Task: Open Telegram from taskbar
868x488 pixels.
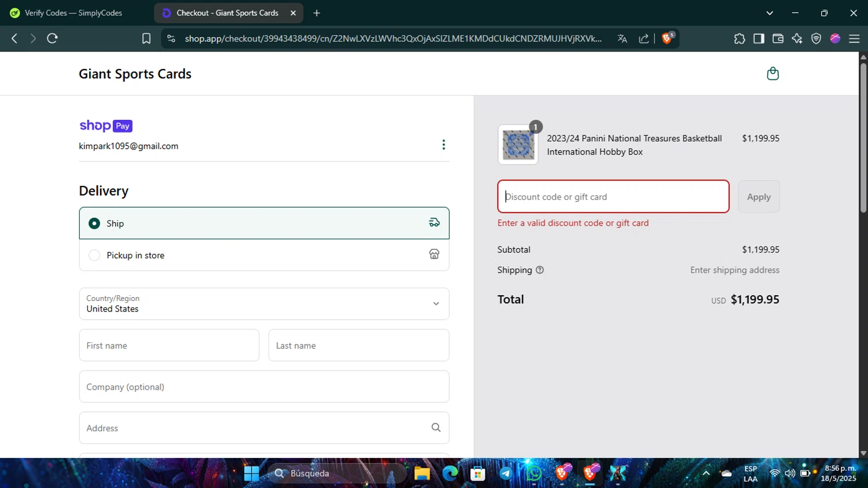Action: point(506,474)
